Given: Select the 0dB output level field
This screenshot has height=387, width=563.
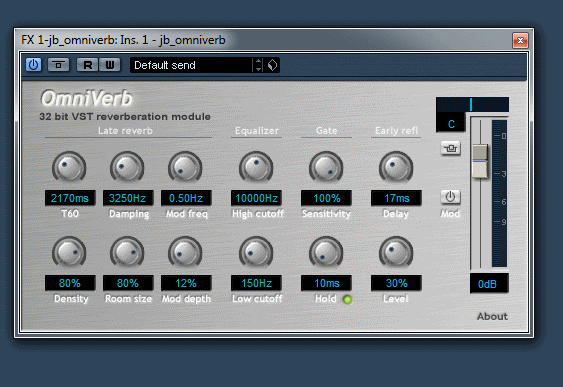Looking at the screenshot, I should 489,284.
